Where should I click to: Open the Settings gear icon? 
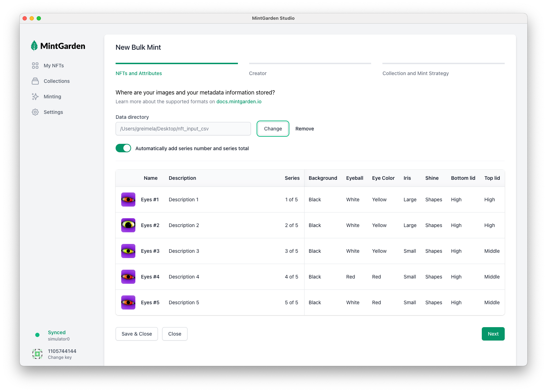(x=35, y=112)
